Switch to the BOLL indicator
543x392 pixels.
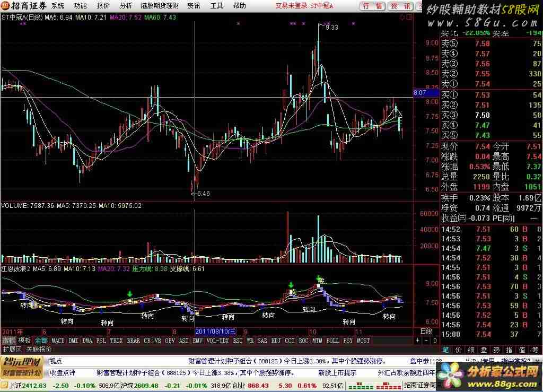pyautogui.click(x=332, y=341)
